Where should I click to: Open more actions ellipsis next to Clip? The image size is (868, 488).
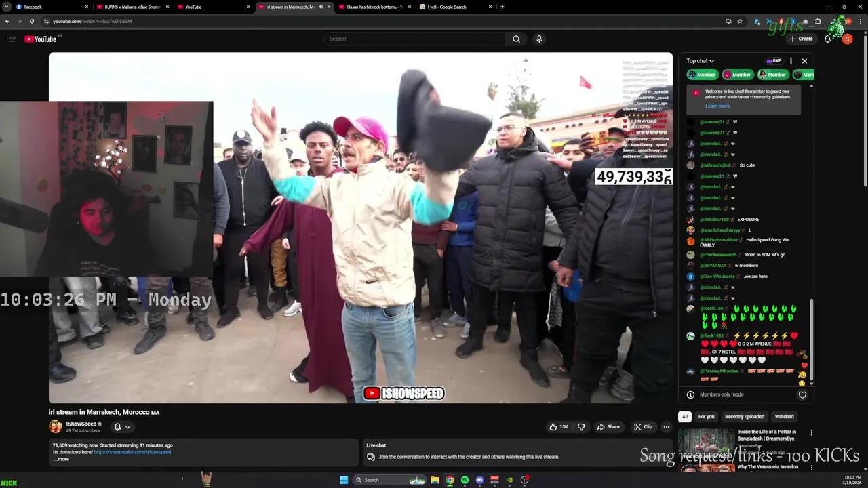tap(667, 427)
